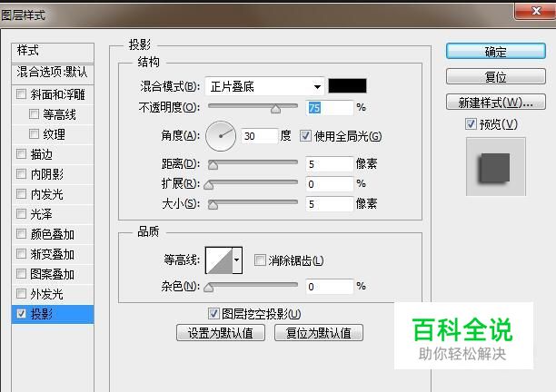Click the 角度 value field 30
556x392 pixels.
point(260,136)
